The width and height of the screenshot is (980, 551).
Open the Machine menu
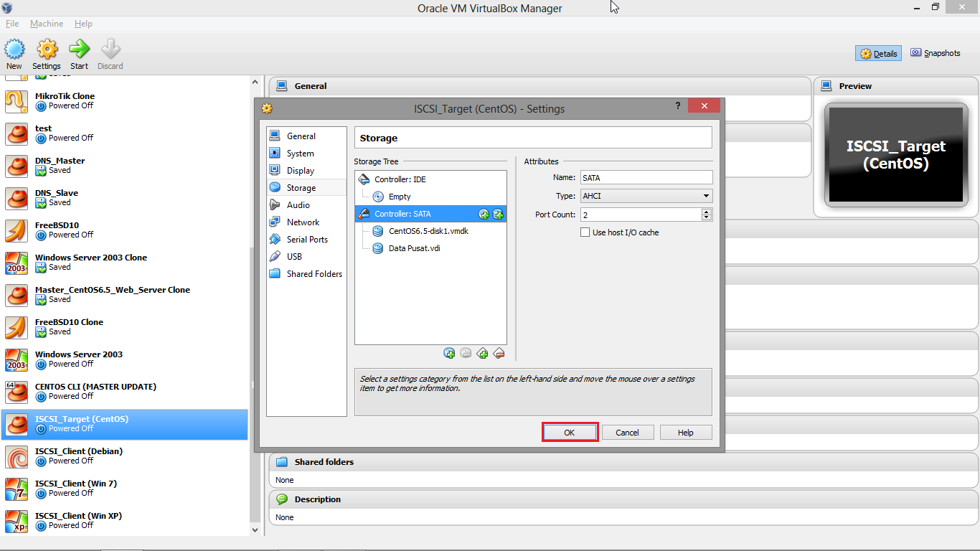(47, 24)
